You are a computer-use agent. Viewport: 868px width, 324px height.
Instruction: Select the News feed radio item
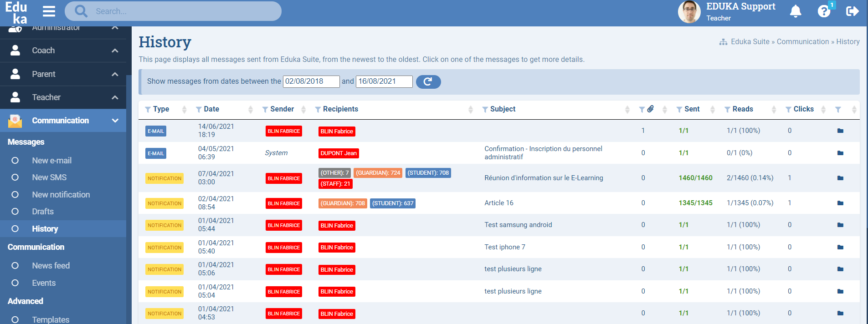(15, 266)
